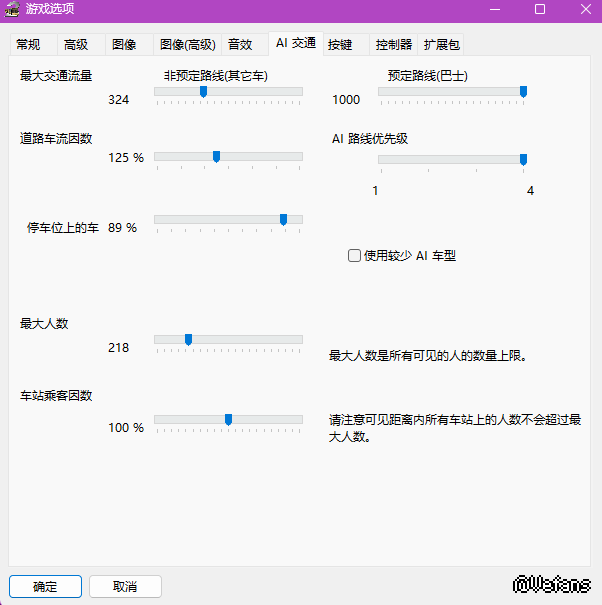Open the 控制器 tab

(394, 45)
